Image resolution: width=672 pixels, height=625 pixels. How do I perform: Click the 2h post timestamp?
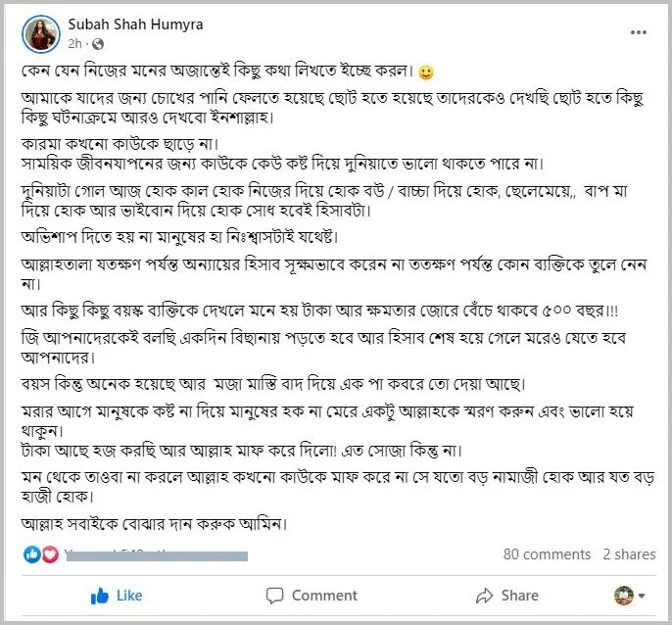click(74, 44)
